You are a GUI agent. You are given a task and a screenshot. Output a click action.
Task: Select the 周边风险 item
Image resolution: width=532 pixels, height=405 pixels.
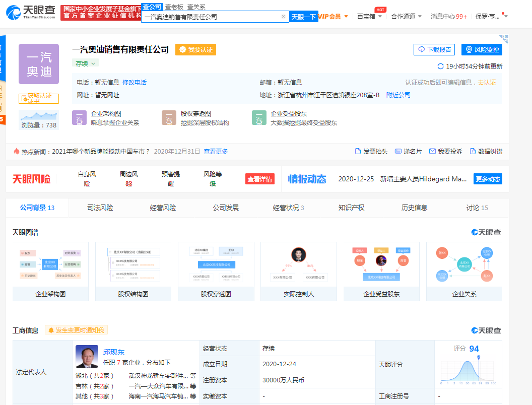coord(128,179)
